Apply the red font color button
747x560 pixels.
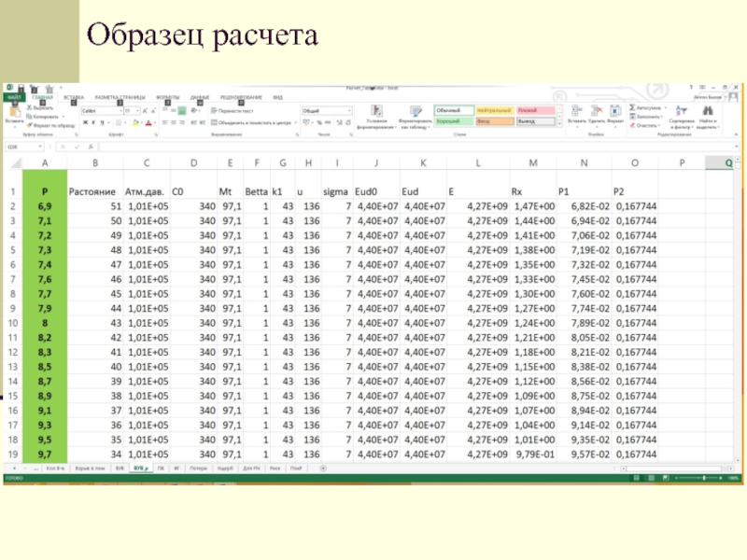[x=148, y=123]
